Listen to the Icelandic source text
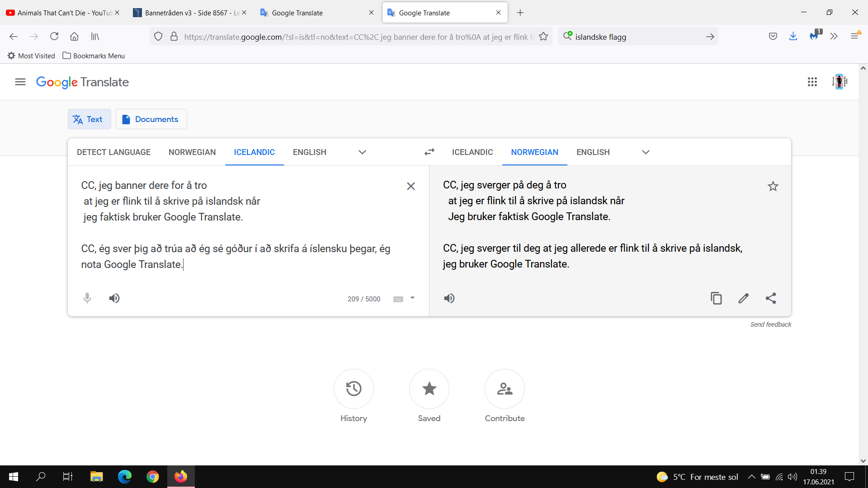Viewport: 868px width, 488px height. pos(114,298)
